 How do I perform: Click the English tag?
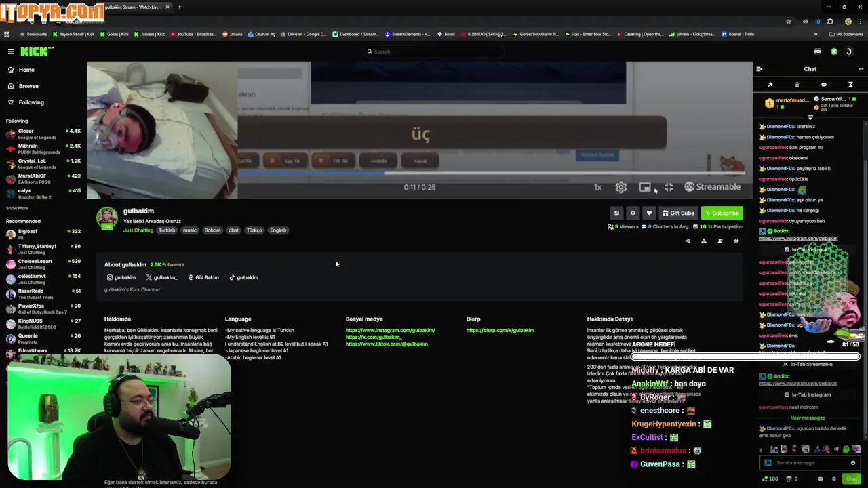tap(278, 230)
